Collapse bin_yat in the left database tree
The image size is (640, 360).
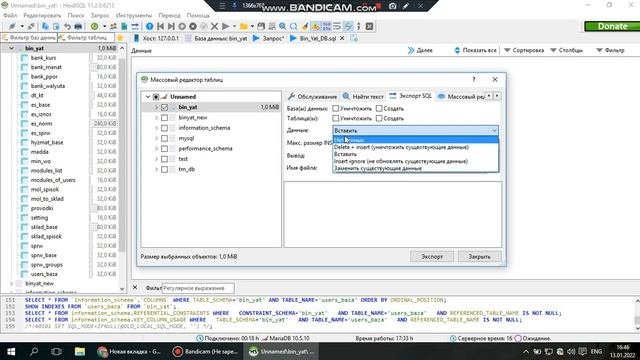pos(11,48)
